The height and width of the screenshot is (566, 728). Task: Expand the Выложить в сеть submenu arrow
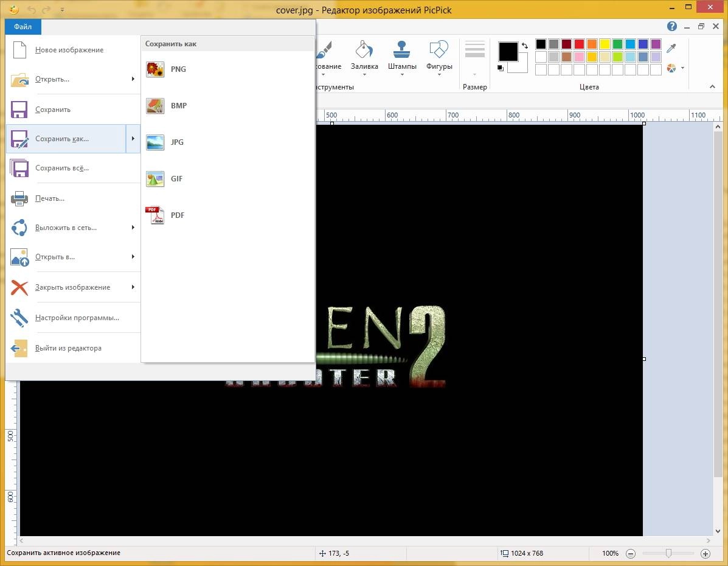pos(133,227)
